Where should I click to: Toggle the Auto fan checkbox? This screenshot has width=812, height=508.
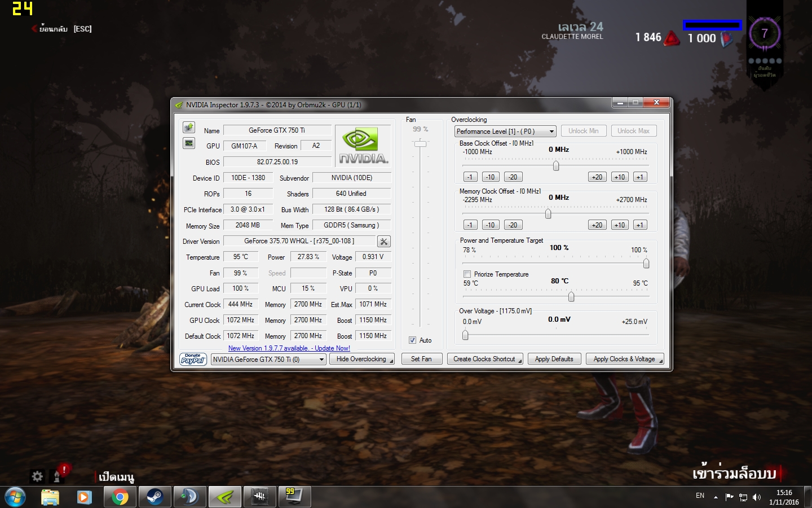412,340
